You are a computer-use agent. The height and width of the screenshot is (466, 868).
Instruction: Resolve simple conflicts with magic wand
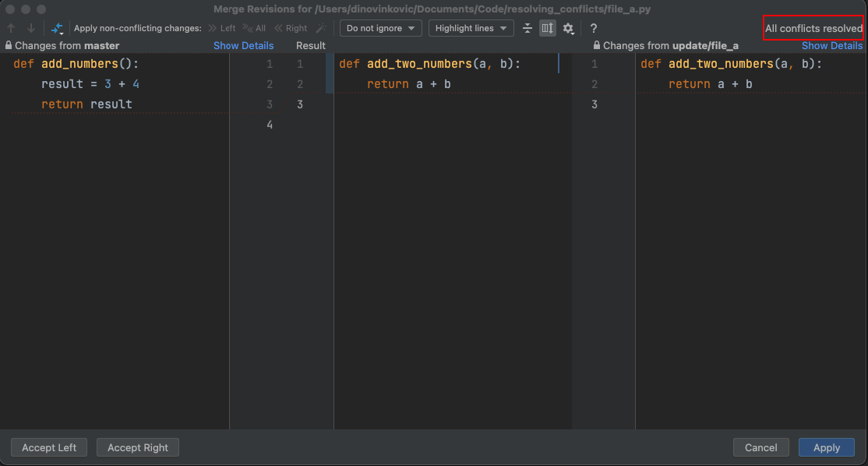(320, 27)
